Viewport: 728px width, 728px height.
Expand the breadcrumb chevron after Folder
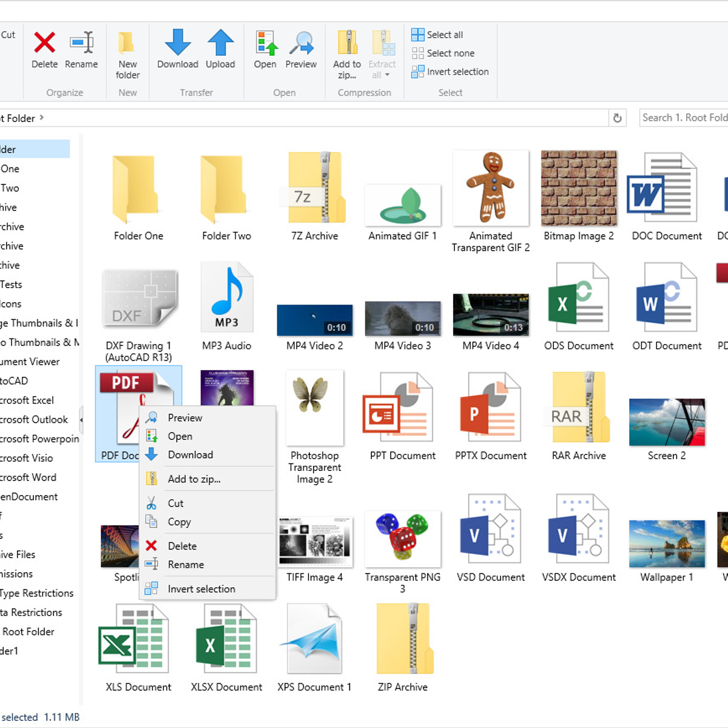(41, 118)
